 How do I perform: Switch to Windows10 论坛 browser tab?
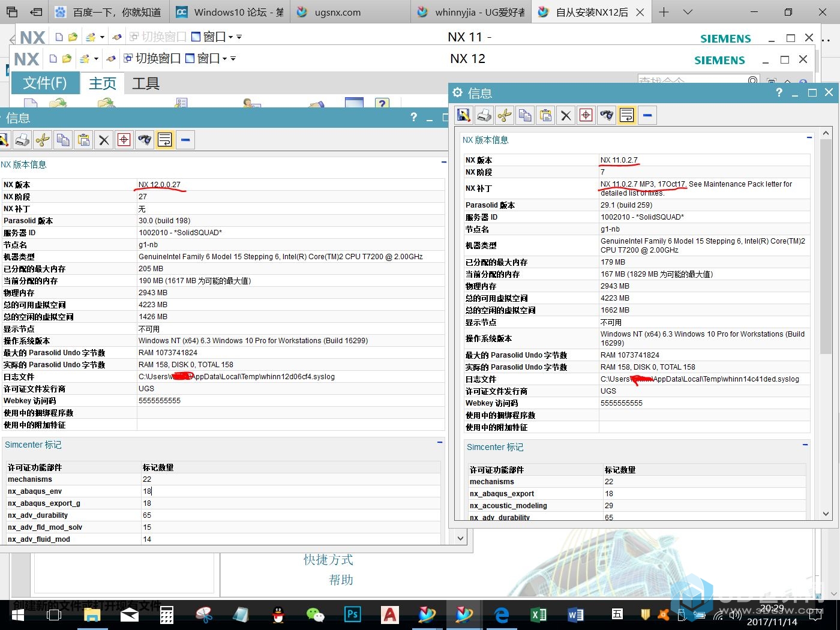(230, 12)
